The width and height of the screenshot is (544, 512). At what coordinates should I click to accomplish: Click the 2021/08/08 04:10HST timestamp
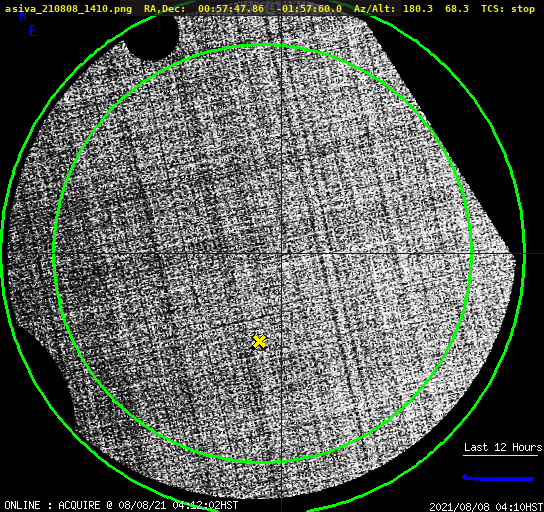tap(486, 507)
